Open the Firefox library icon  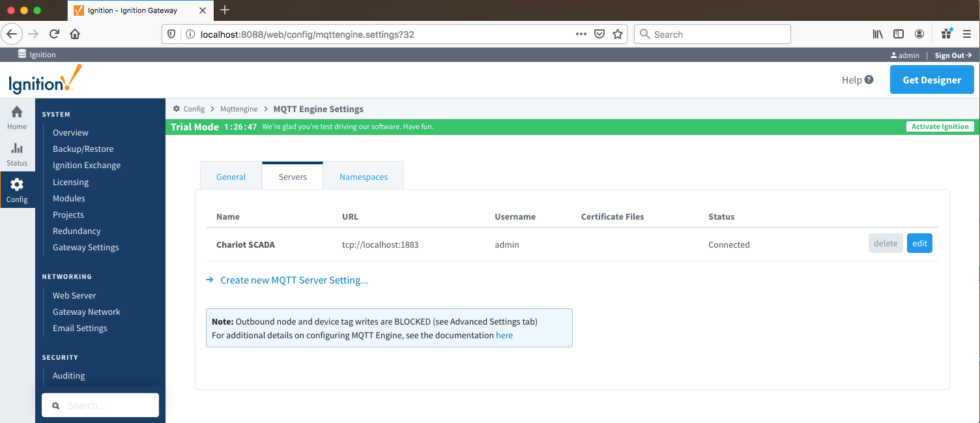878,34
